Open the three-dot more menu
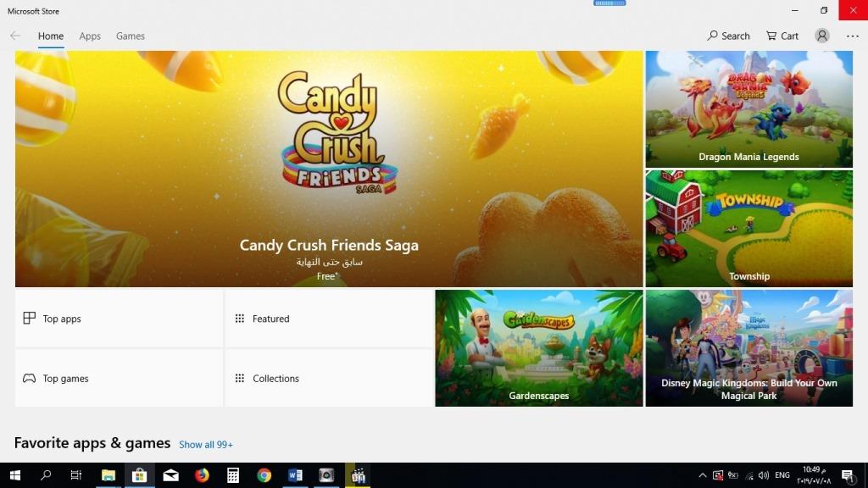Image resolution: width=868 pixels, height=488 pixels. (x=852, y=36)
